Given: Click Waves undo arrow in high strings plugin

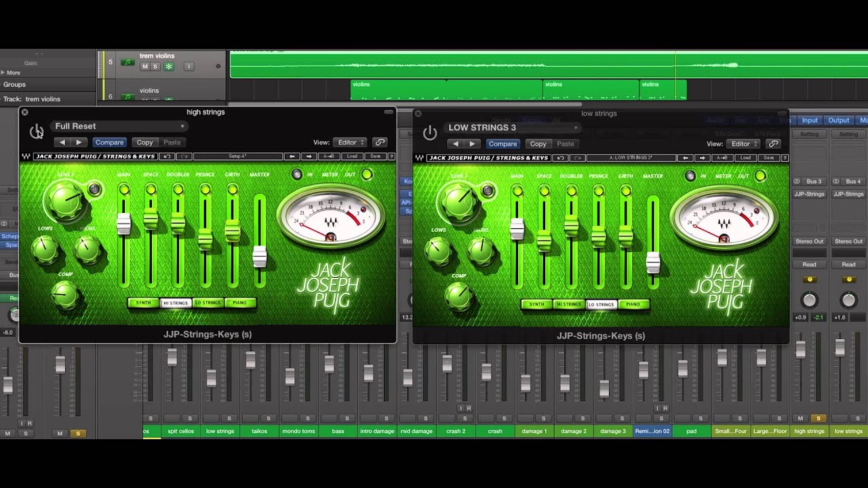Looking at the screenshot, I should 167,157.
